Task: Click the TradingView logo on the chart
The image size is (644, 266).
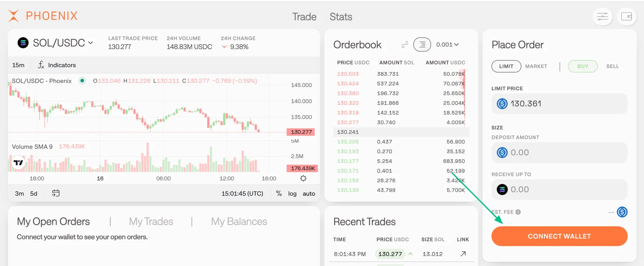Action: click(19, 163)
